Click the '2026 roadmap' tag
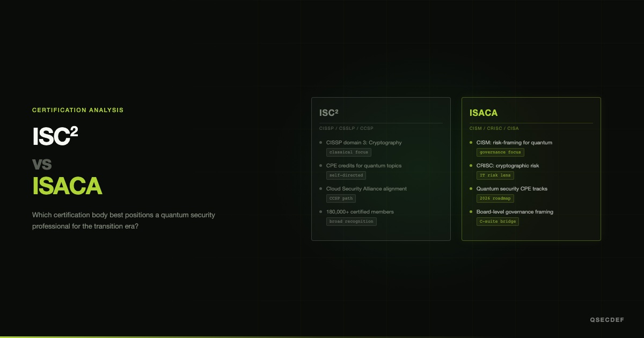This screenshot has height=338, width=644. point(495,199)
